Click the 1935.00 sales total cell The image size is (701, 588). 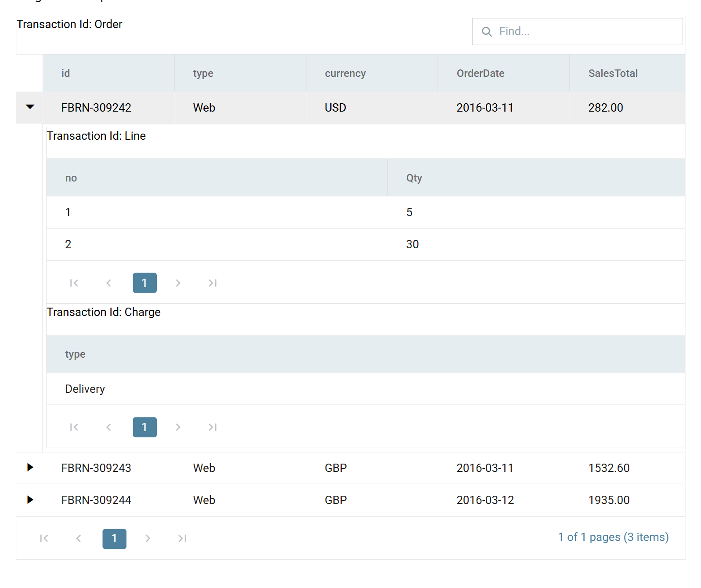(627, 500)
